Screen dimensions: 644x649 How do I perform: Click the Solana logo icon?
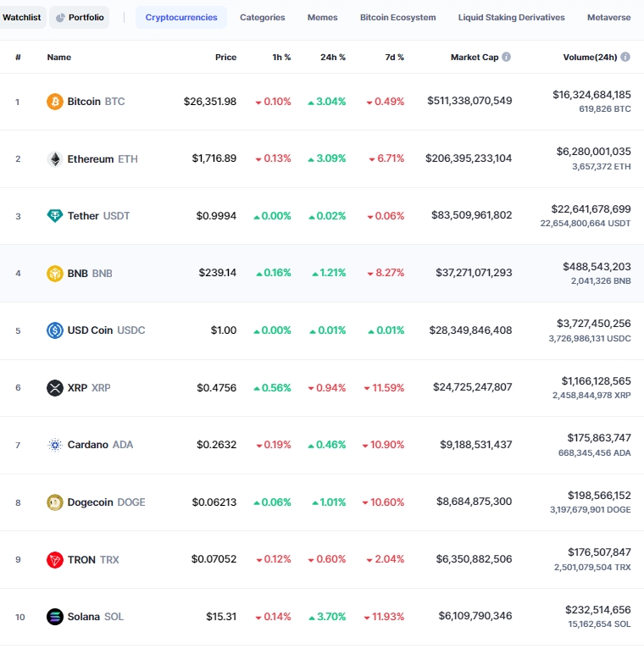click(55, 617)
